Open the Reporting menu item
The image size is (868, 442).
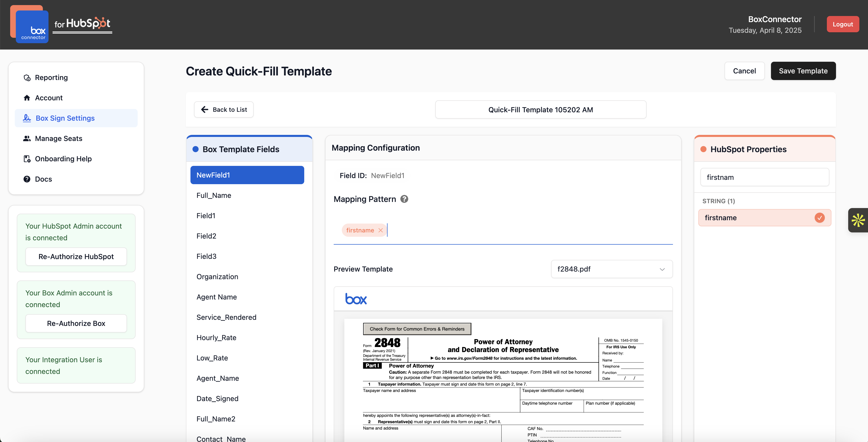(x=76, y=77)
